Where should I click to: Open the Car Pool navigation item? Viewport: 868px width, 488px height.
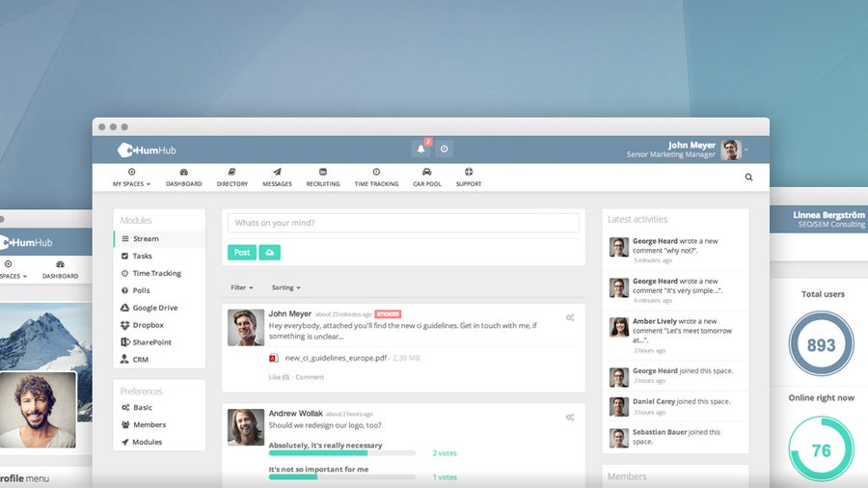427,177
